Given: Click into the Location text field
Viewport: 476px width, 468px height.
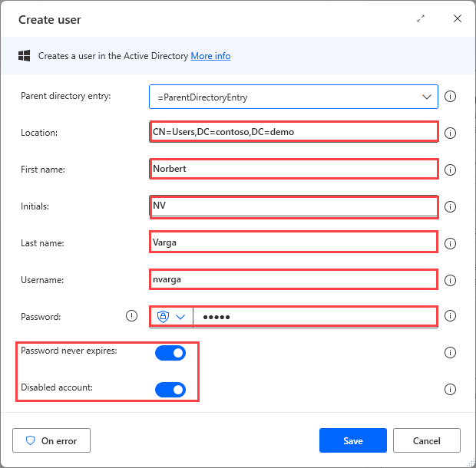Looking at the screenshot, I should click(x=294, y=132).
